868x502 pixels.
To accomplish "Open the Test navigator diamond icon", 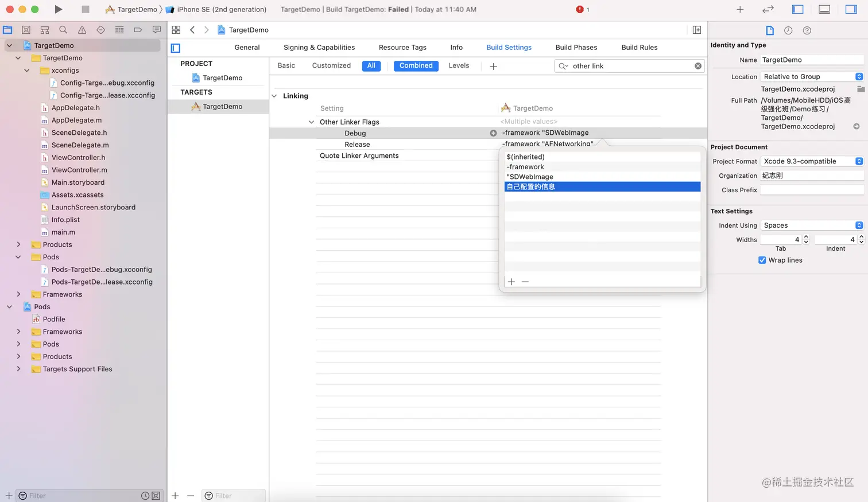I will tap(100, 30).
